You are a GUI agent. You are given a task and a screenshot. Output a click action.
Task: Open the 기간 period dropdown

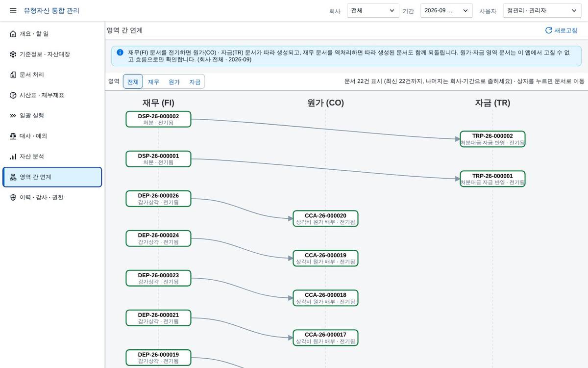coord(446,11)
